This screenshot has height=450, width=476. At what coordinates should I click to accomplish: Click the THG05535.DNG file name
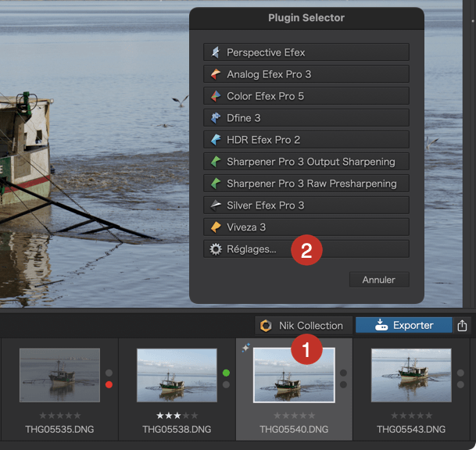click(60, 430)
